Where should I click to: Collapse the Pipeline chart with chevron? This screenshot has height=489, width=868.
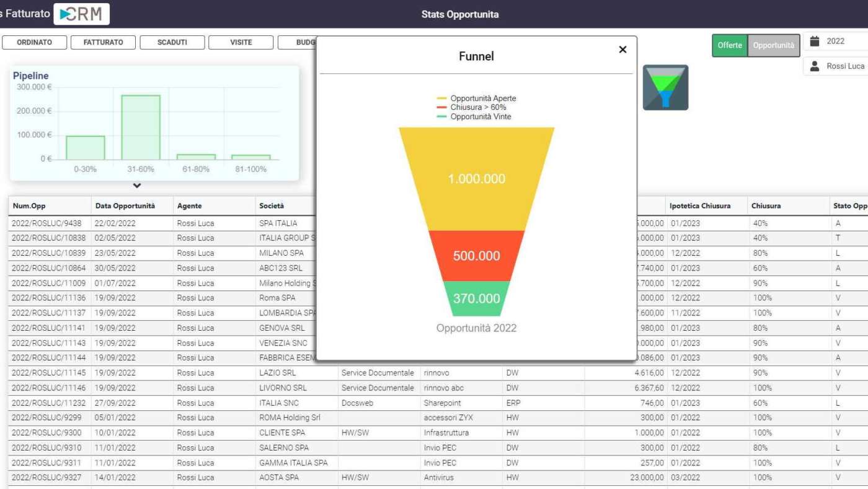(137, 186)
